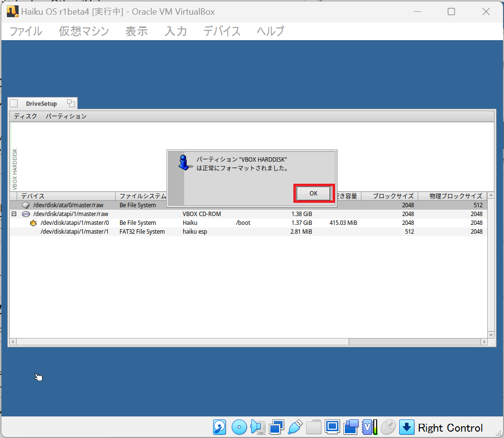This screenshot has height=438, width=504.
Task: Minimize the VirtualBox window
Action: click(x=417, y=12)
